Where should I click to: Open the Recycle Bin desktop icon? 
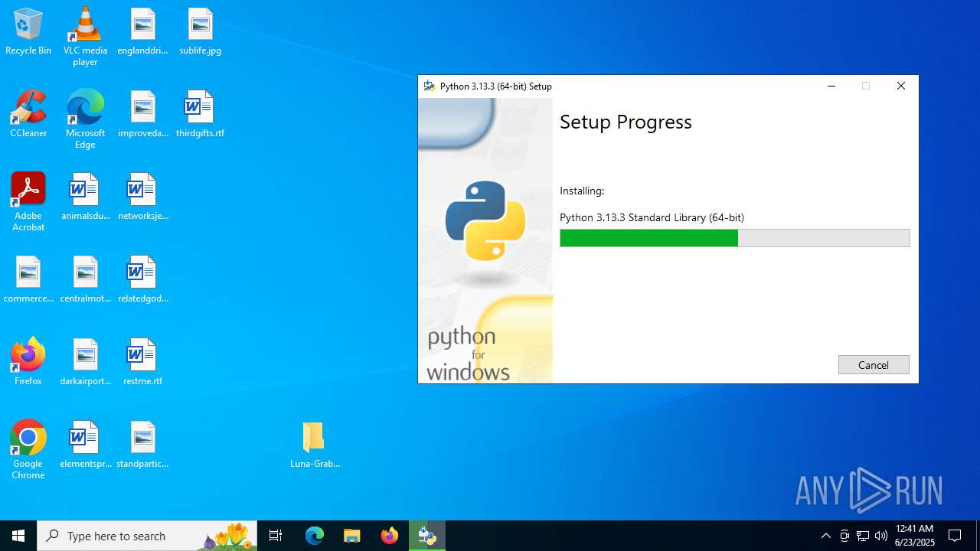(x=28, y=32)
